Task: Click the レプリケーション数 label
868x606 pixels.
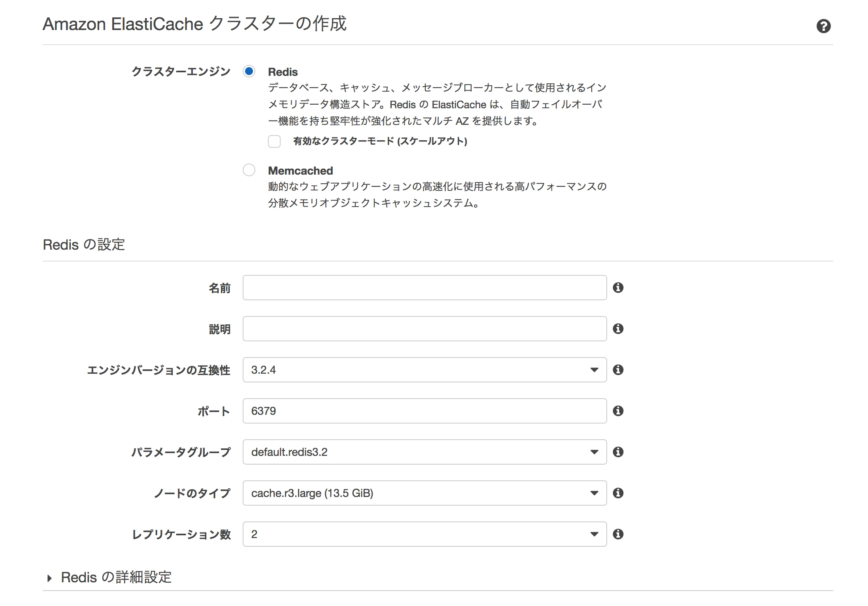Action: [181, 534]
